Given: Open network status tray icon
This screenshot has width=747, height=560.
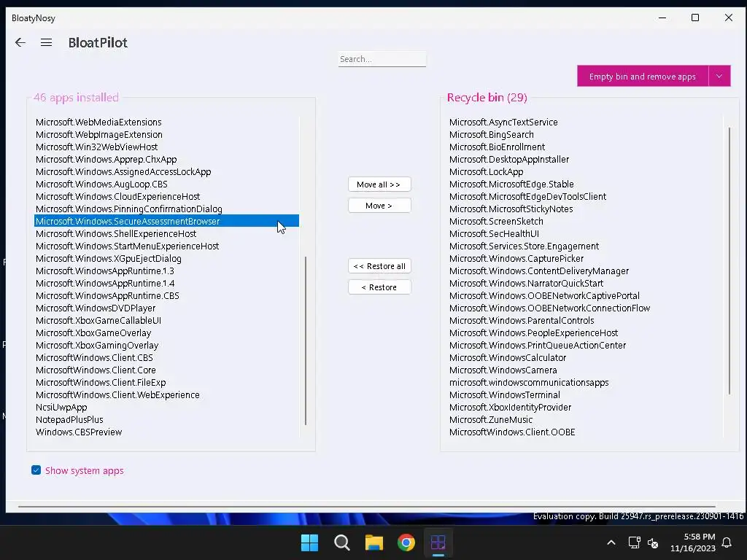Looking at the screenshot, I should 634,542.
